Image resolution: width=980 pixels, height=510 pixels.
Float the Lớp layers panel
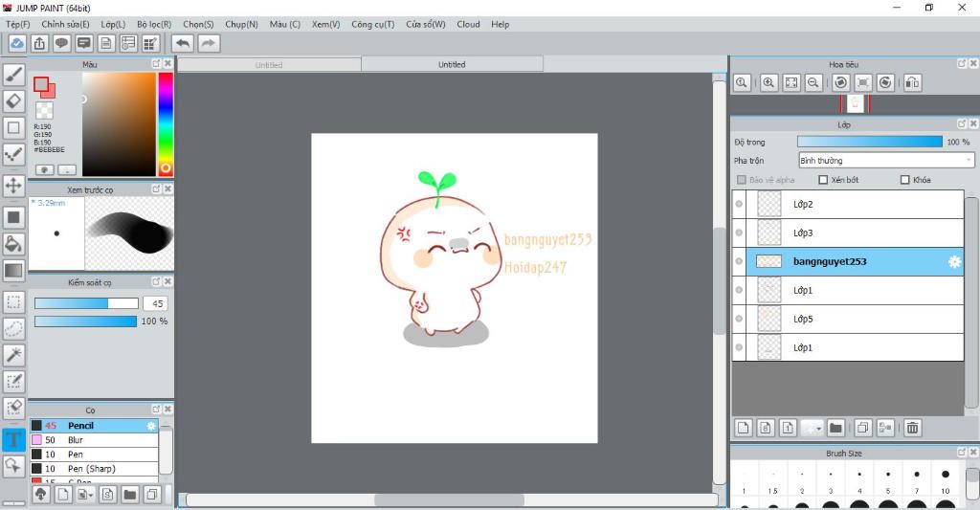pyautogui.click(x=962, y=123)
